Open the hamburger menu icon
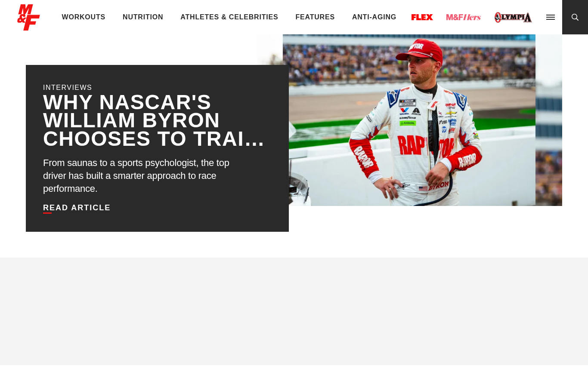 [551, 17]
